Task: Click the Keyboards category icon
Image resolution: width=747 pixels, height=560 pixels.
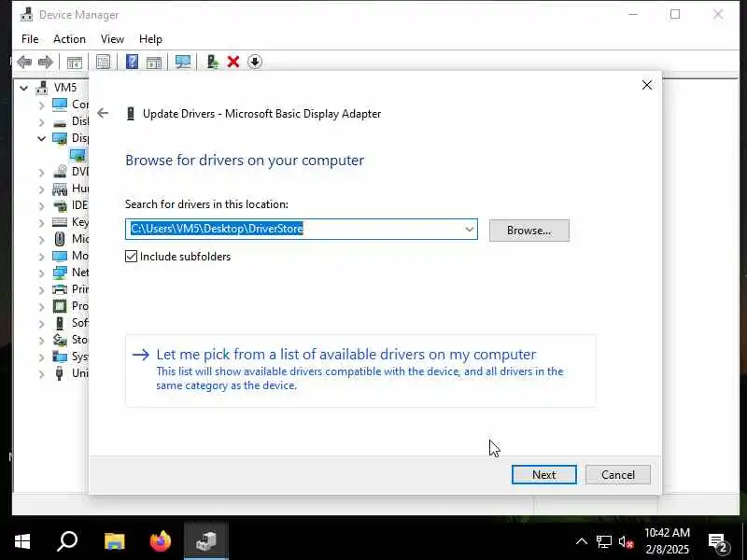Action: click(x=60, y=222)
